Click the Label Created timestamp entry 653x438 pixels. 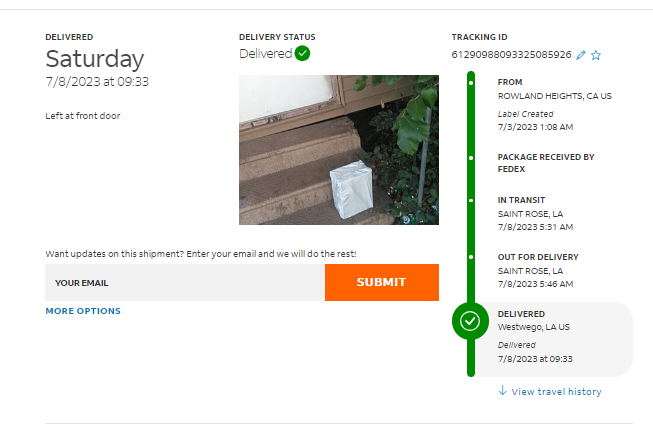click(535, 121)
